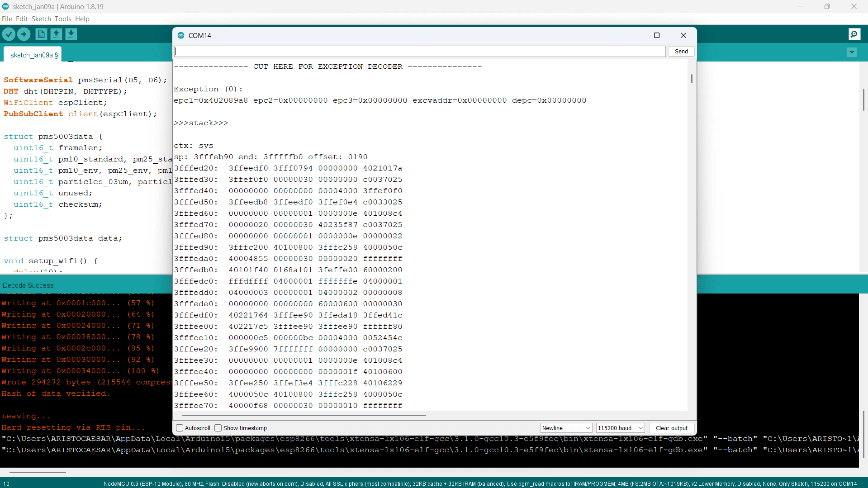Open a new sketch with the New icon

pyautogui.click(x=41, y=34)
